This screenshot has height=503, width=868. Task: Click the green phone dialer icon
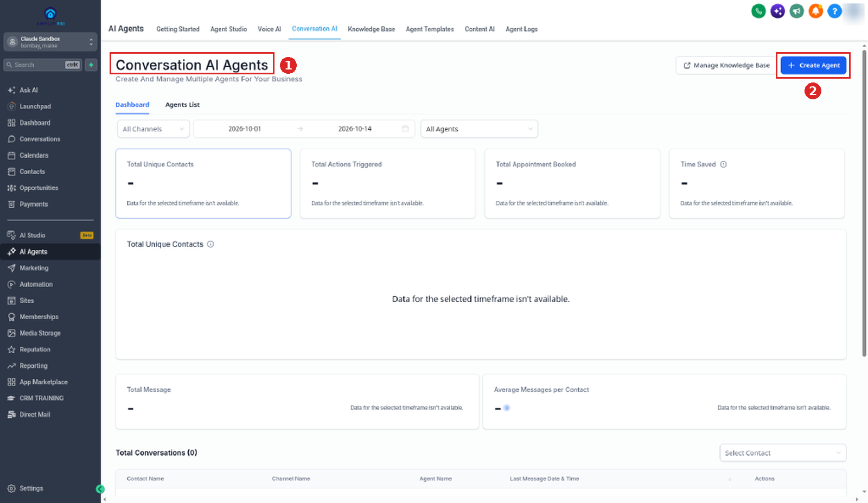pos(758,11)
